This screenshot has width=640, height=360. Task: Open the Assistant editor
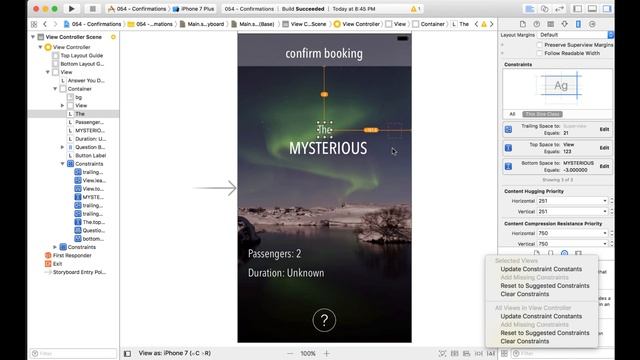click(x=544, y=9)
